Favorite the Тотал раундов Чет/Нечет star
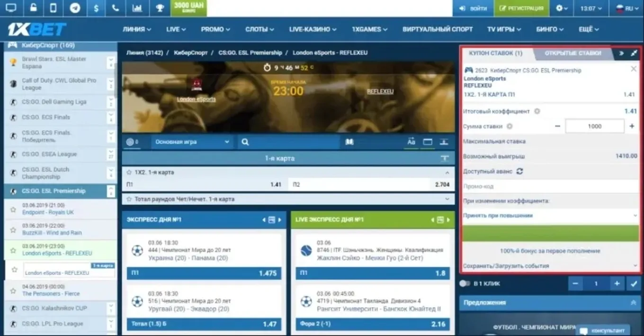644x336 pixels. pos(129,199)
